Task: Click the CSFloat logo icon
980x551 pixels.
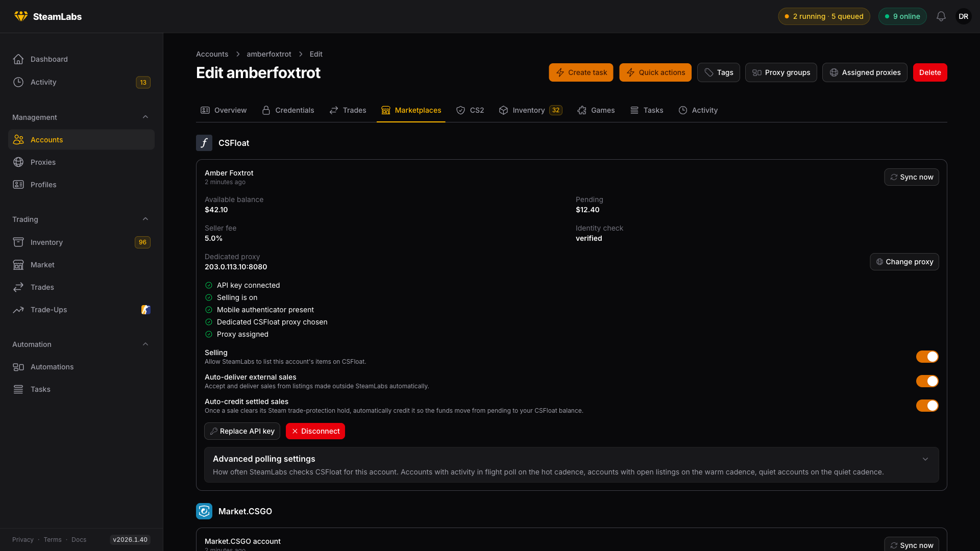Action: (204, 143)
